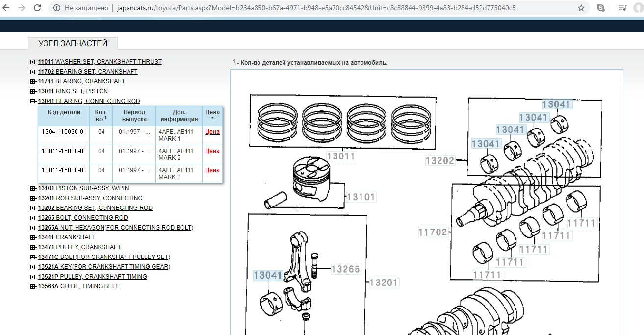Click diagram label 13201 connecting rod
The image size is (644, 335).
[384, 283]
